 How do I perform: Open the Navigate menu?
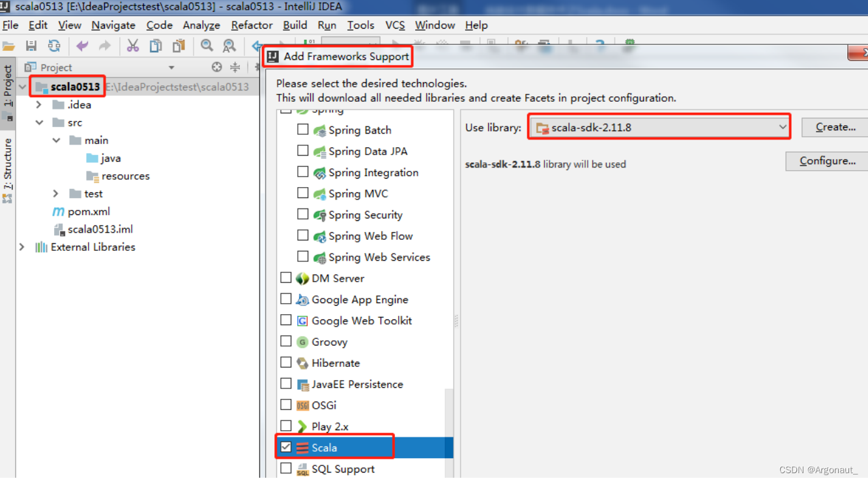(113, 25)
